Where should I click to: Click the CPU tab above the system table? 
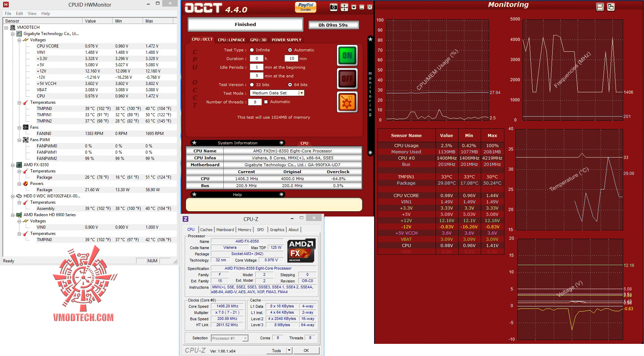tap(304, 143)
